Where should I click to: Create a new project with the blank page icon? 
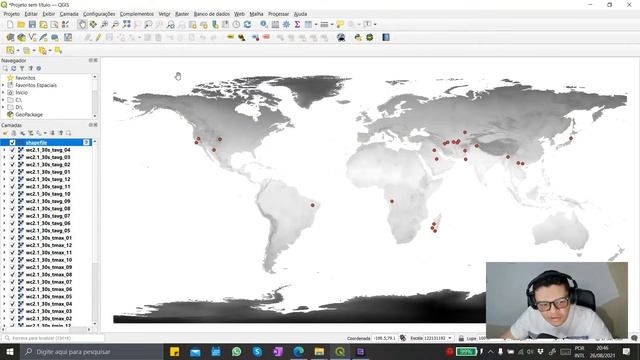(10, 24)
